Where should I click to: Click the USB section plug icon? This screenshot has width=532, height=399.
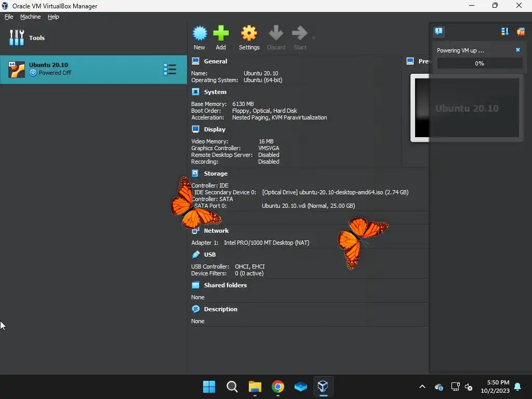pyautogui.click(x=196, y=255)
